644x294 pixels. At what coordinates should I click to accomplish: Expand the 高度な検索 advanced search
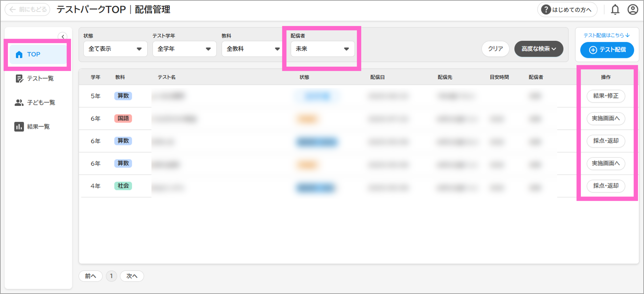[539, 49]
